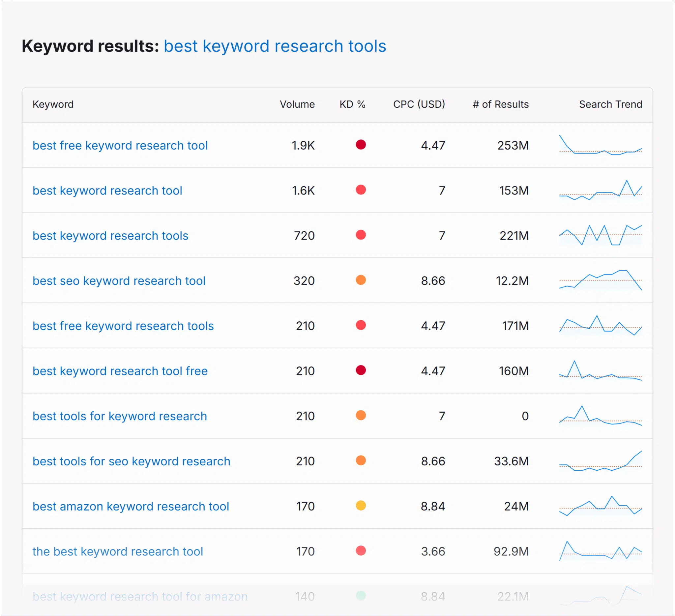Click KD dot for 'best keyword research tool' row
Image resolution: width=675 pixels, height=616 pixels.
pos(361,190)
